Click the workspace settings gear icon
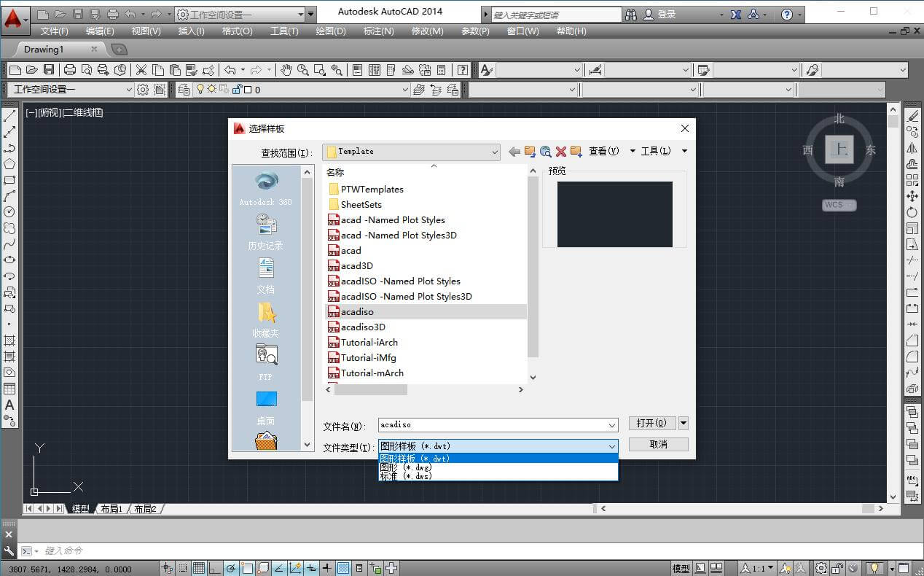 (x=143, y=90)
